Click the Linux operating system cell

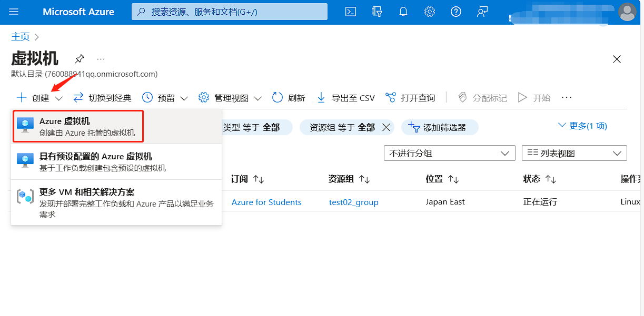(x=631, y=202)
